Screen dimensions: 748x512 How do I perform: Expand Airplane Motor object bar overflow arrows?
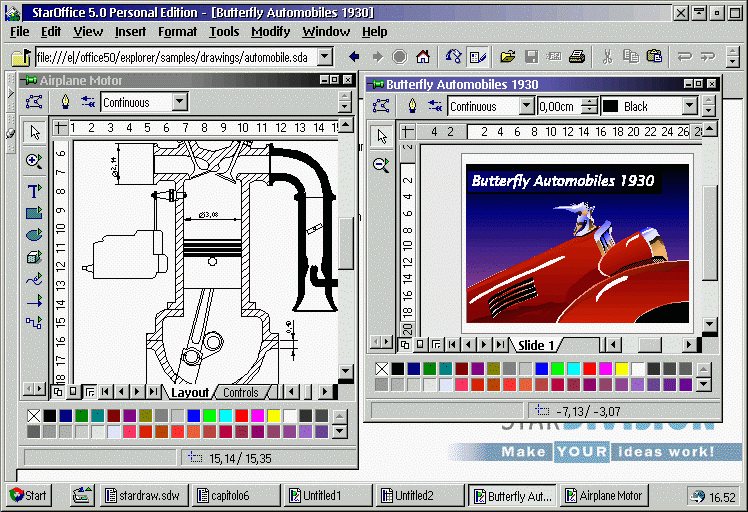pos(344,102)
